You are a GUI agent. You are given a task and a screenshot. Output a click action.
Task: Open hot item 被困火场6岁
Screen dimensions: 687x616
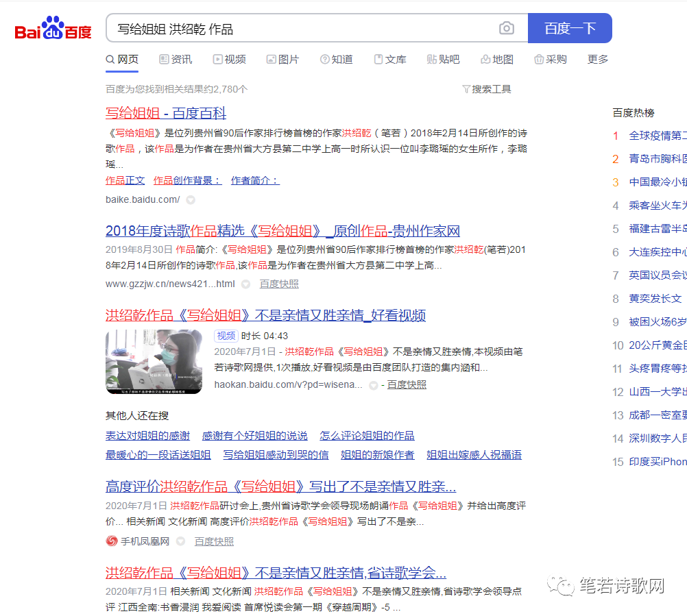(658, 322)
